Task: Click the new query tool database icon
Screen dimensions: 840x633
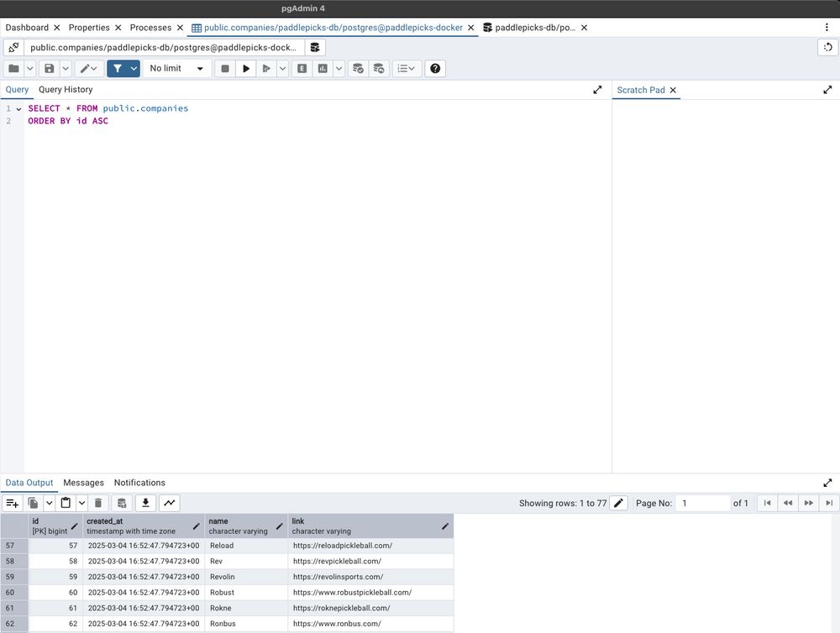Action: [x=315, y=48]
